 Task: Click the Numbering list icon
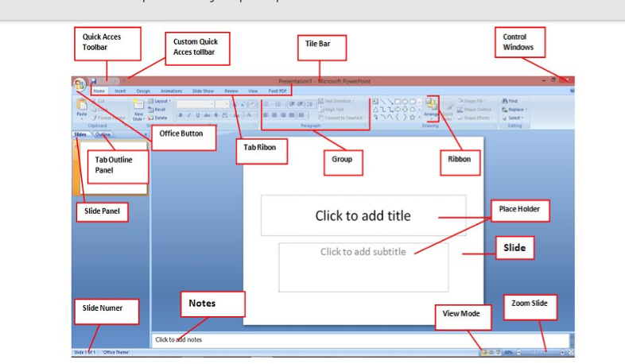pos(279,104)
